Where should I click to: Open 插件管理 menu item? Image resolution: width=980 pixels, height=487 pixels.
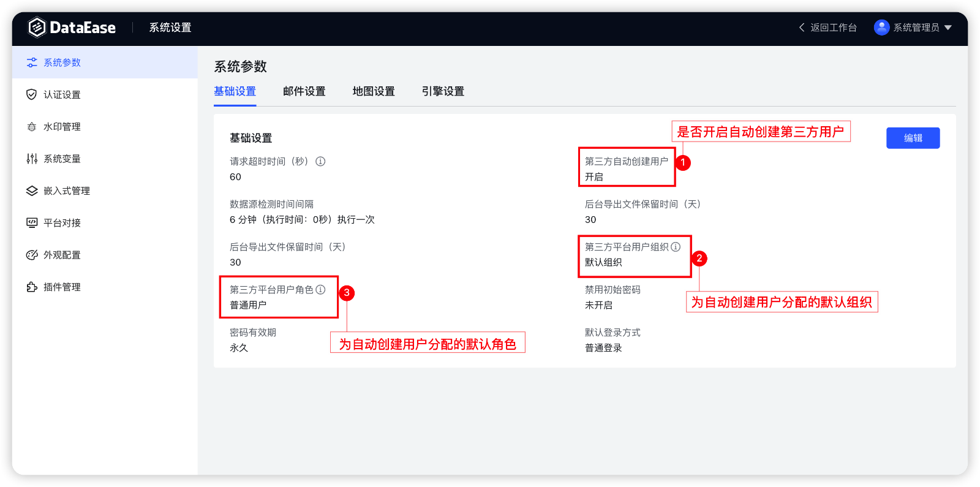pyautogui.click(x=105, y=287)
